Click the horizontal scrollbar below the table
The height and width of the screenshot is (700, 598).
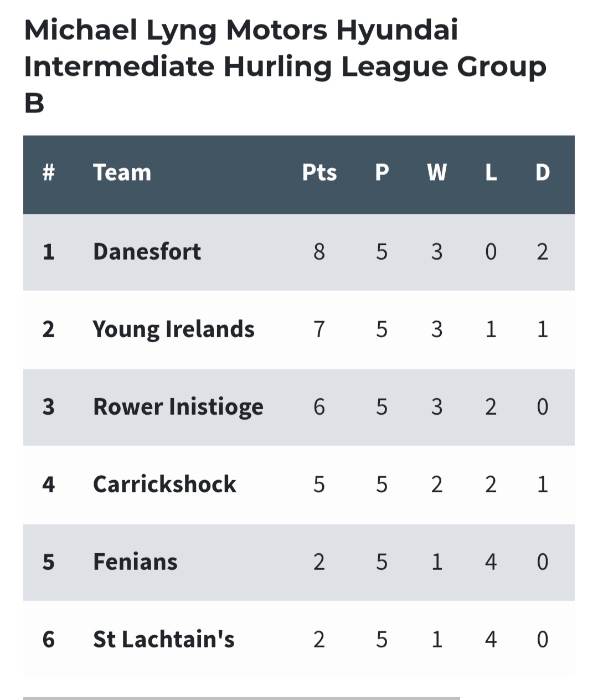coord(241,698)
